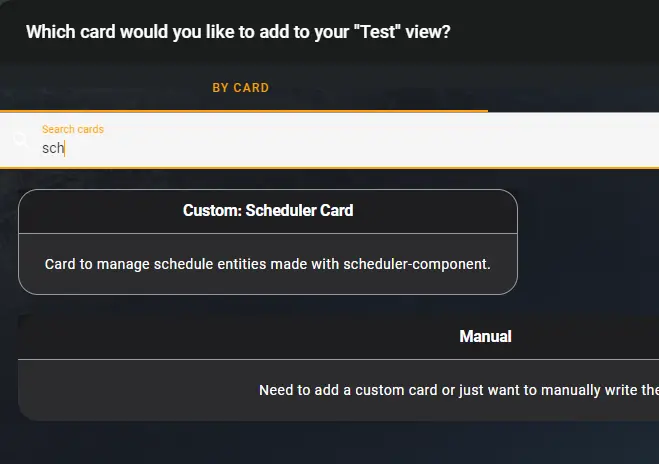Click the "Custom: Scheduler Card" title

click(268, 211)
